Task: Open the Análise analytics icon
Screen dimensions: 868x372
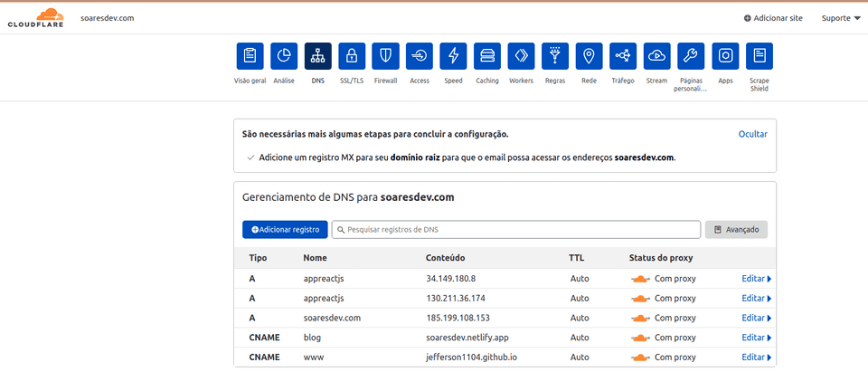Action: [x=284, y=56]
